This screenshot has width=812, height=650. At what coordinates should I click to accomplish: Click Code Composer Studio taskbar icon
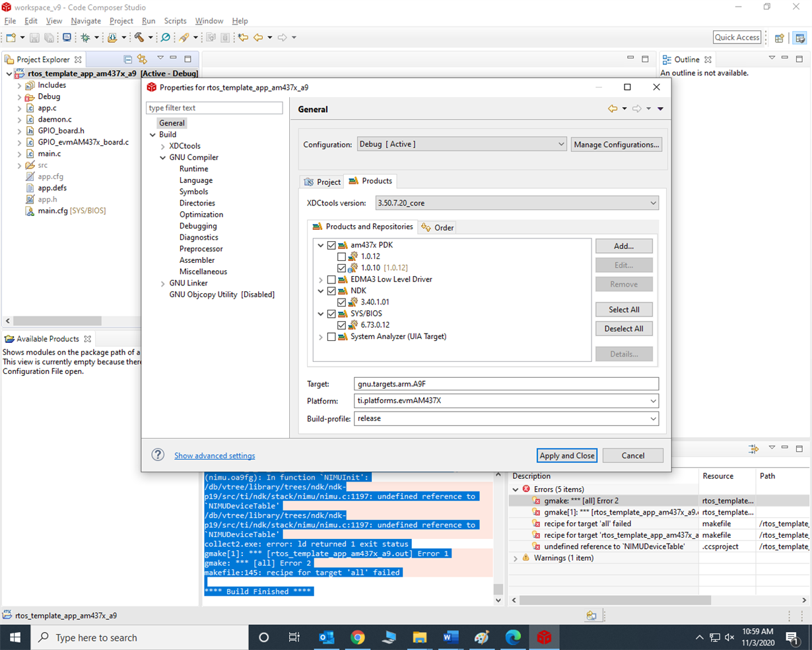pos(544,637)
